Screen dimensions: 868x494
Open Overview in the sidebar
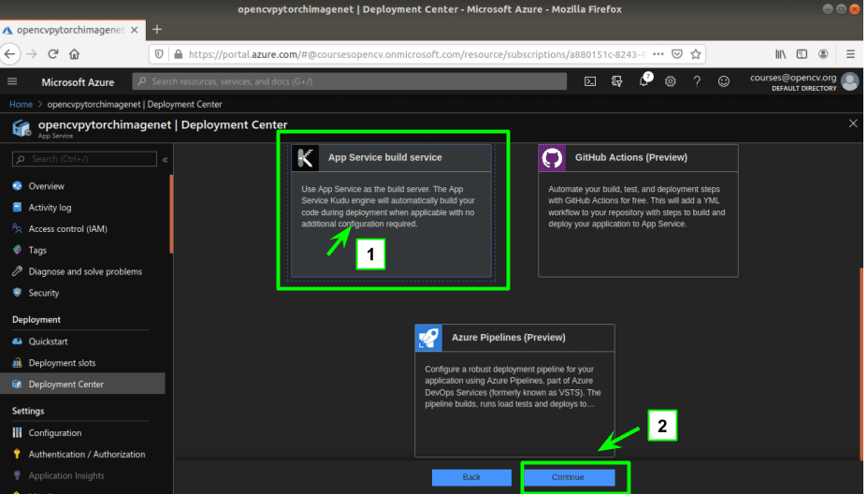47,186
